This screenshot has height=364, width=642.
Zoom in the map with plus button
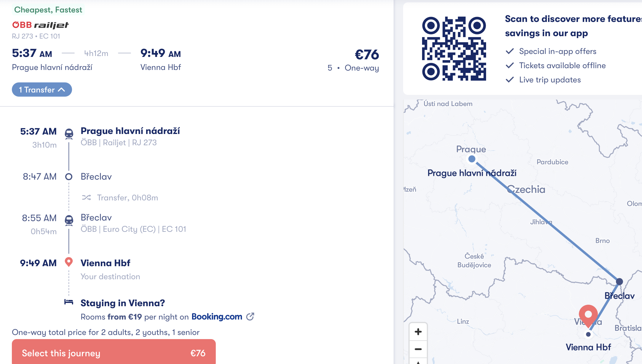[x=418, y=332]
